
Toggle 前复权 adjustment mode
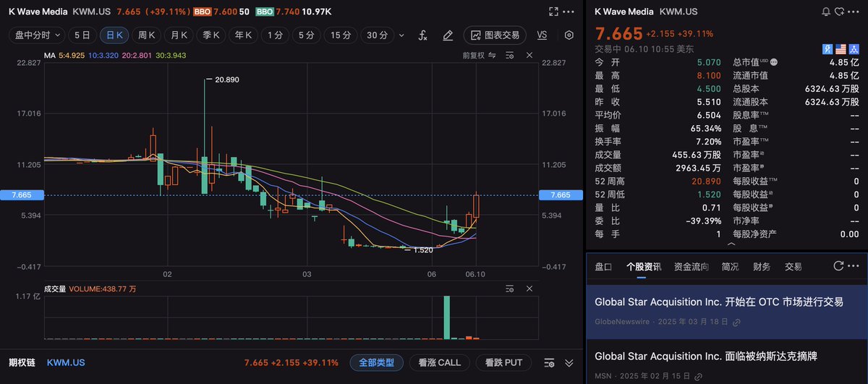point(480,55)
